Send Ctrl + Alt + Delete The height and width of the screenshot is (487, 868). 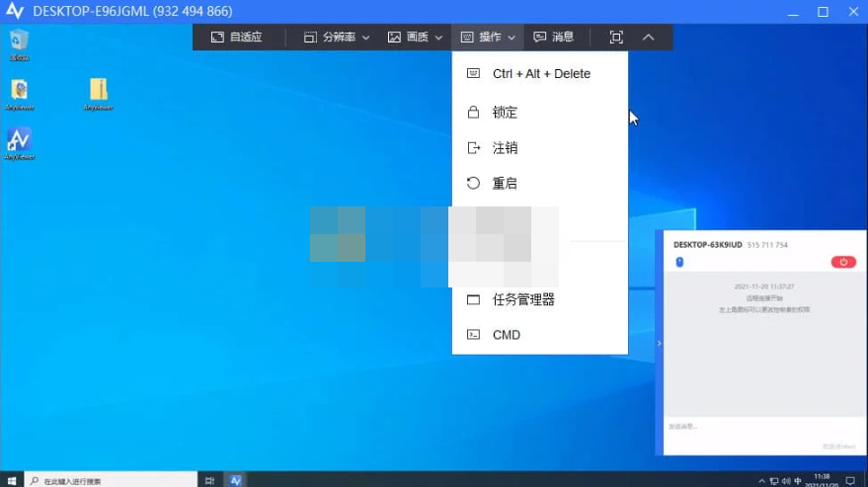[x=540, y=74]
